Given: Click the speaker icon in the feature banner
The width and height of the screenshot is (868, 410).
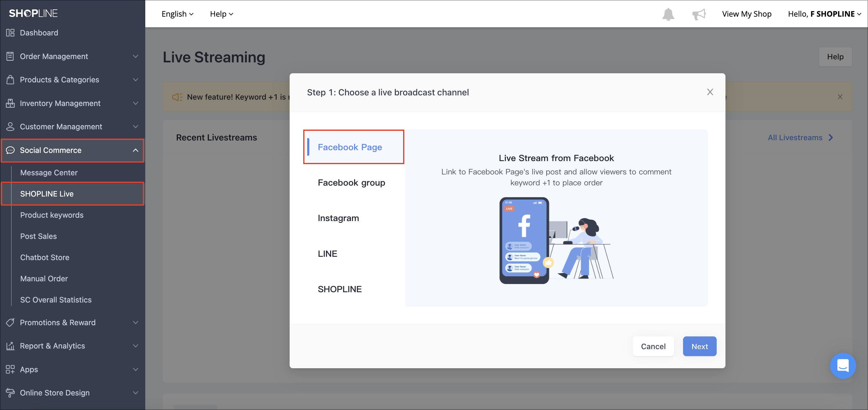Looking at the screenshot, I should point(177,97).
